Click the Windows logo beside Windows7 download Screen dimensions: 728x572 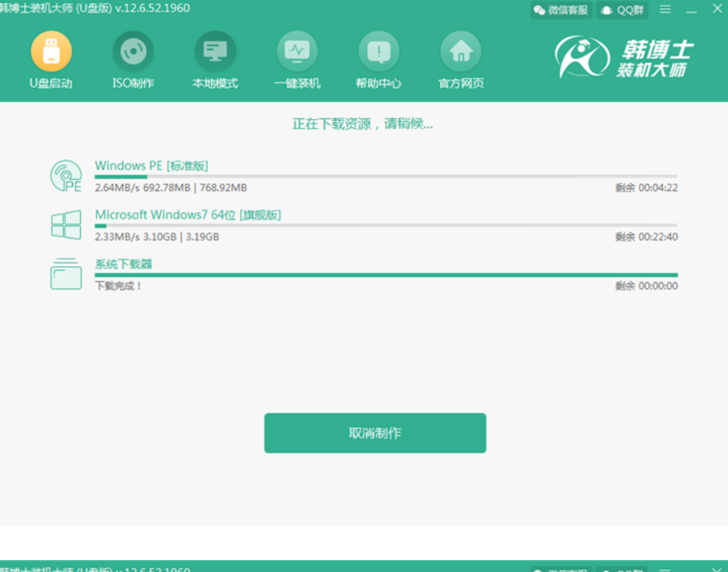65,224
